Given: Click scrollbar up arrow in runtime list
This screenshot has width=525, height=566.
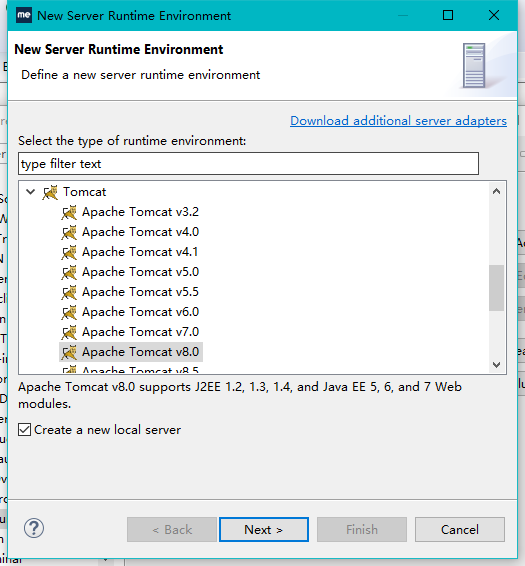Looking at the screenshot, I should pos(496,191).
